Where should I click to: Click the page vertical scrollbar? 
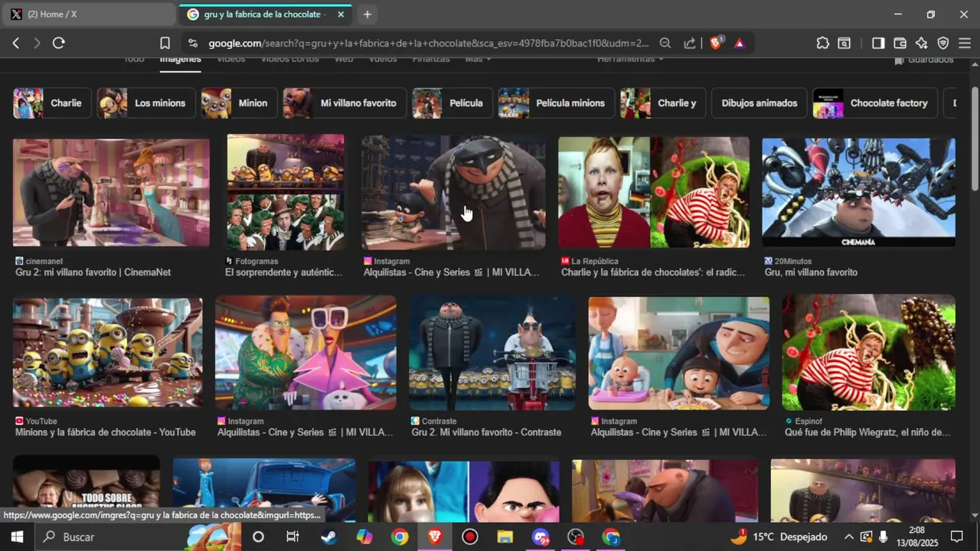tap(974, 138)
